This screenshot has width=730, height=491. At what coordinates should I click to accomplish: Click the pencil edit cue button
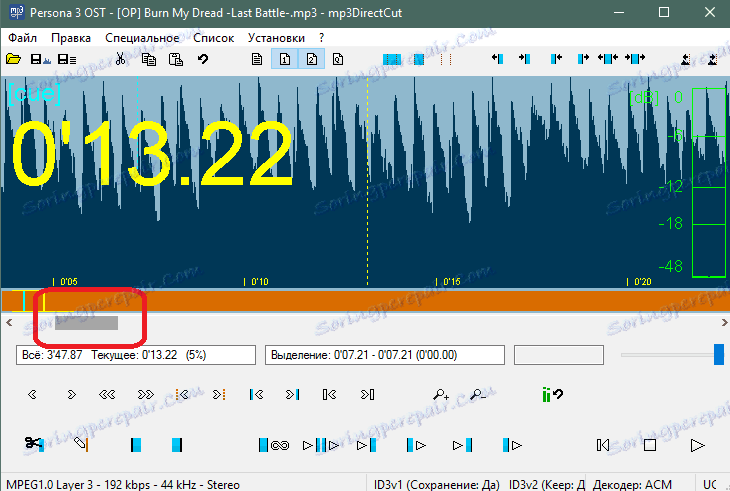coord(81,444)
